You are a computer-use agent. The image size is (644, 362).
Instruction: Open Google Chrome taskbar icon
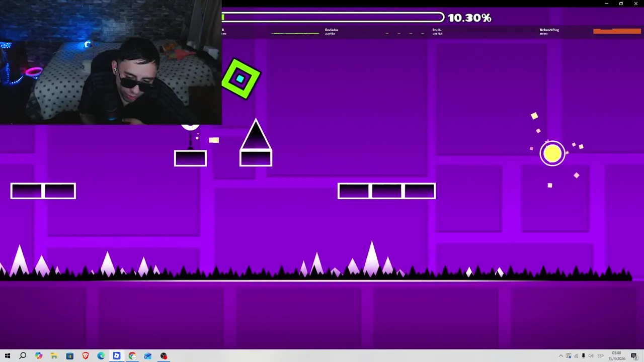coord(132,356)
